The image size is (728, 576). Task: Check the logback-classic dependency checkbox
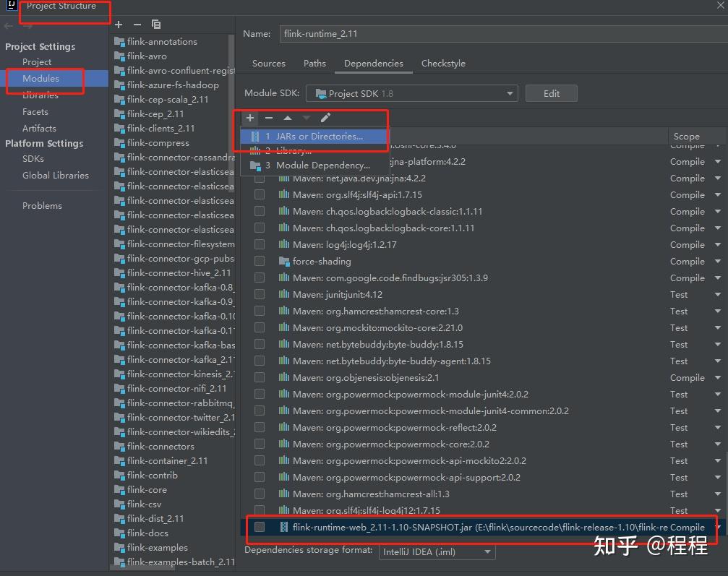pos(260,211)
